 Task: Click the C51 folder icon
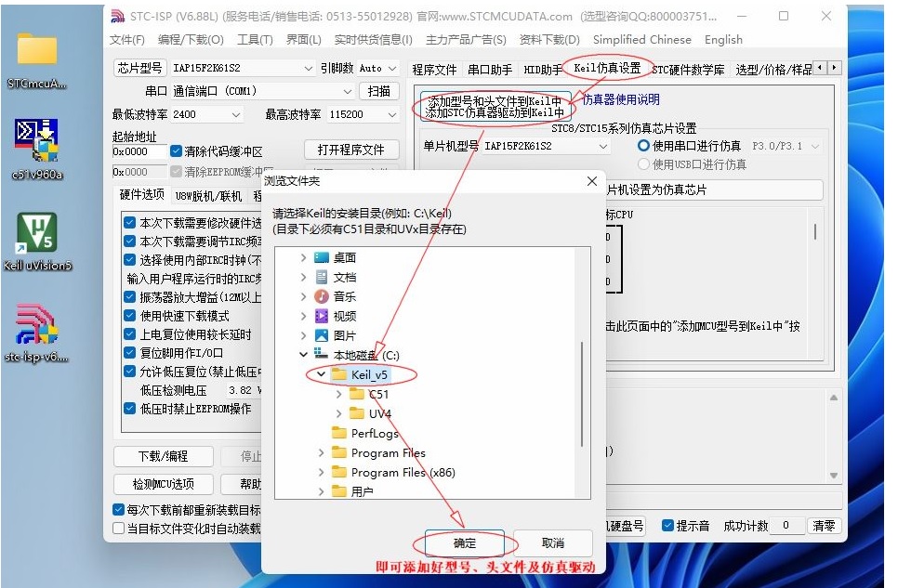tap(357, 394)
